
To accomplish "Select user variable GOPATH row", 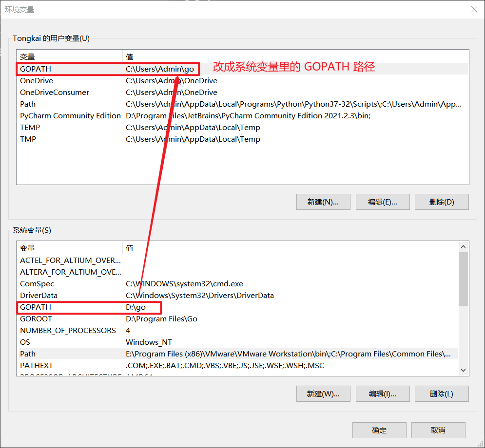I will (x=243, y=69).
